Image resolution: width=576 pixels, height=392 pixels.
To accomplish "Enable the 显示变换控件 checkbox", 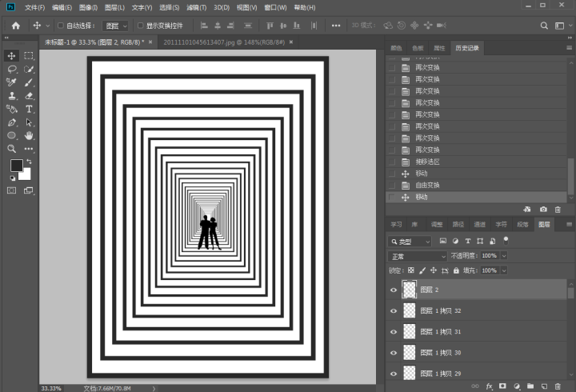I will 140,26.
